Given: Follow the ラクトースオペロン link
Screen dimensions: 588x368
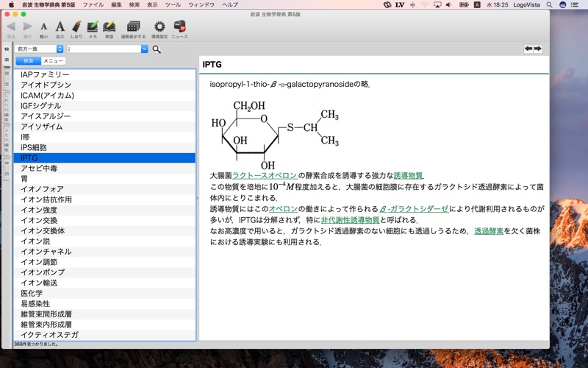Looking at the screenshot, I should coord(264,176).
